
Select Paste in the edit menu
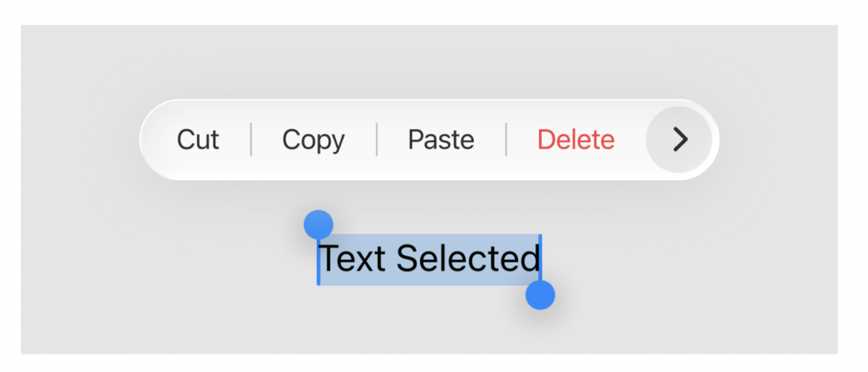click(441, 140)
